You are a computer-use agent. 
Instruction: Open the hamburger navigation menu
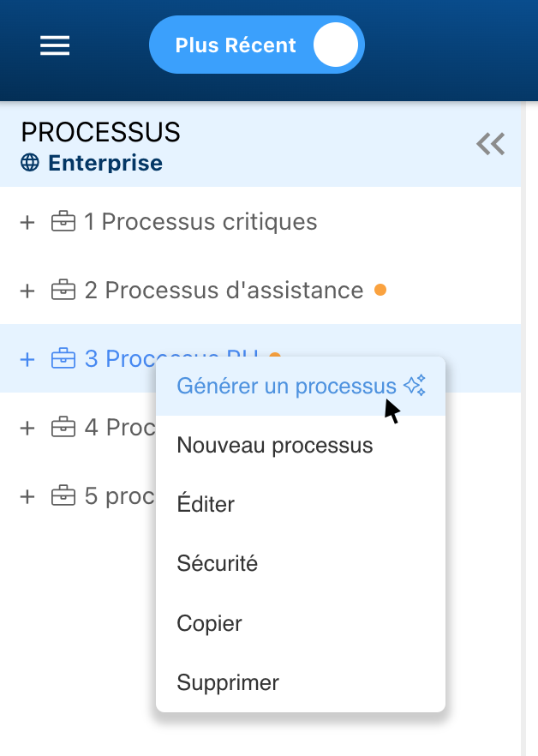coord(55,45)
